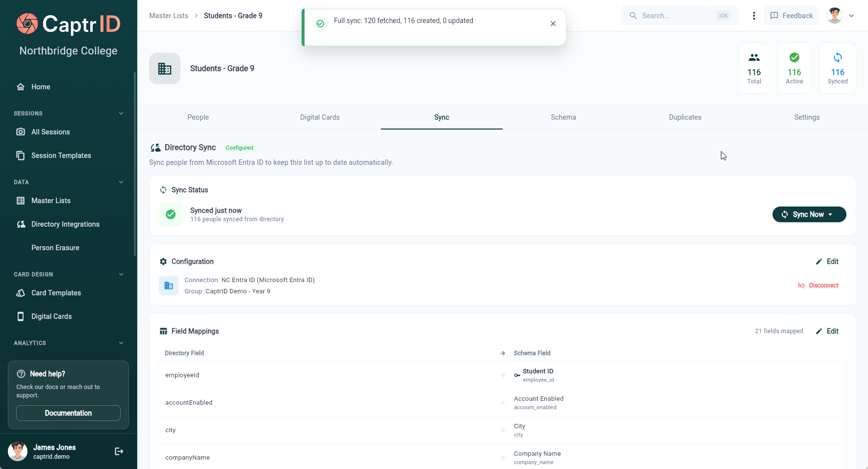Screen dimensions: 868x469
Task: Open the Sync Now dropdown arrow
Action: click(x=831, y=214)
